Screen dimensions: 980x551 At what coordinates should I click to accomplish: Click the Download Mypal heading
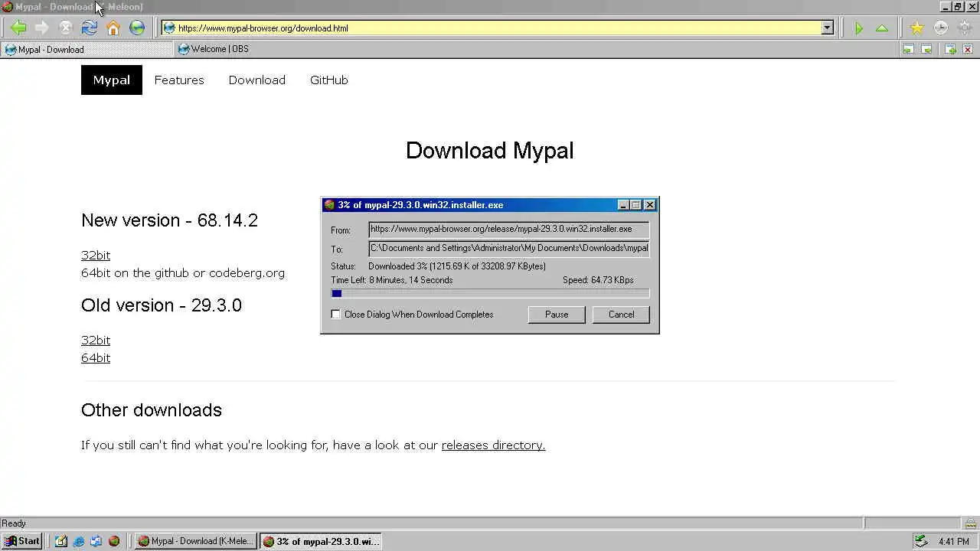[490, 151]
